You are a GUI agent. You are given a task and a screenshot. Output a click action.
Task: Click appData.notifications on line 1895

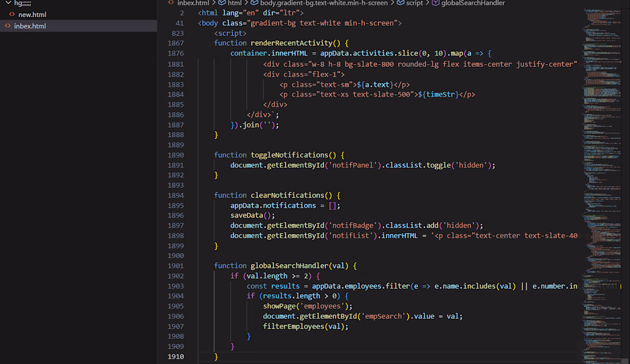[273, 205]
